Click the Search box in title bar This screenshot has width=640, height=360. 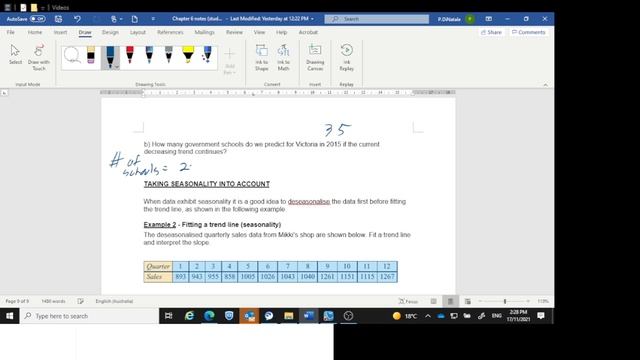(377, 19)
